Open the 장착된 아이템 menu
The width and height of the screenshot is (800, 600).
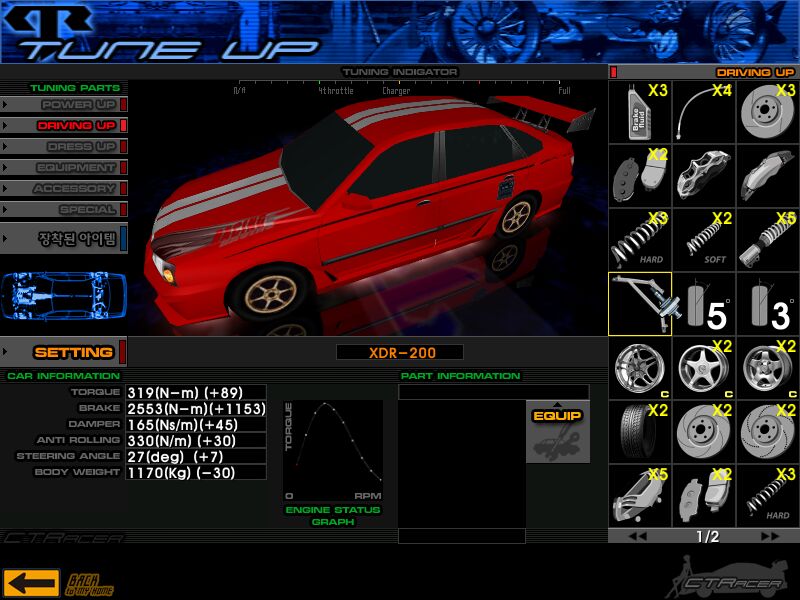point(77,239)
